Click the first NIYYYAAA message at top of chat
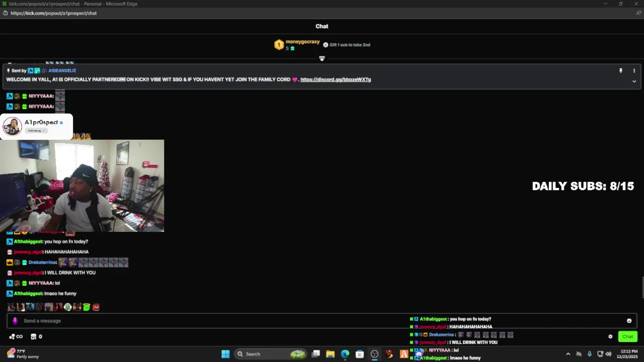 click(36, 96)
